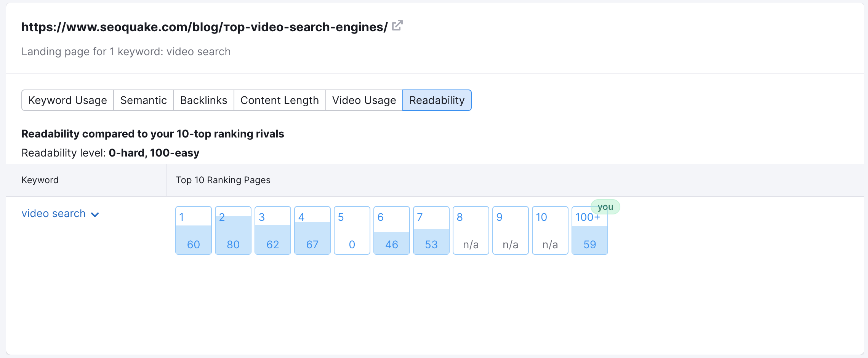Open rank 6 page card scoring 46
868x358 pixels.
[392, 230]
